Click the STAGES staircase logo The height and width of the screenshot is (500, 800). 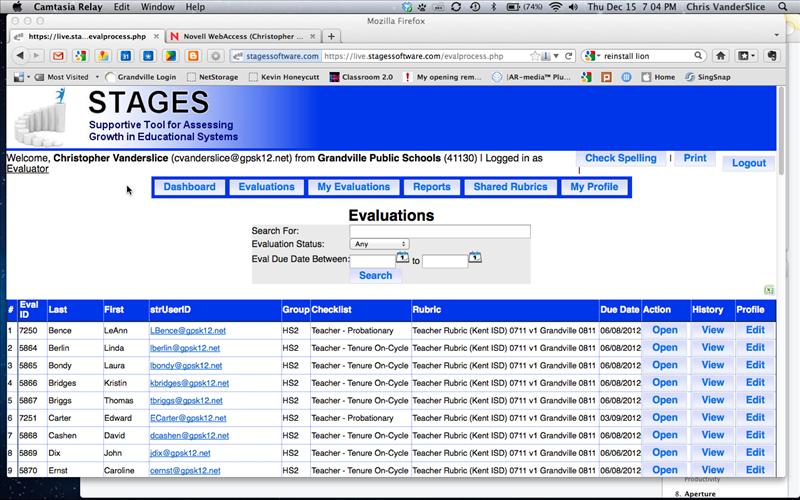pos(40,118)
